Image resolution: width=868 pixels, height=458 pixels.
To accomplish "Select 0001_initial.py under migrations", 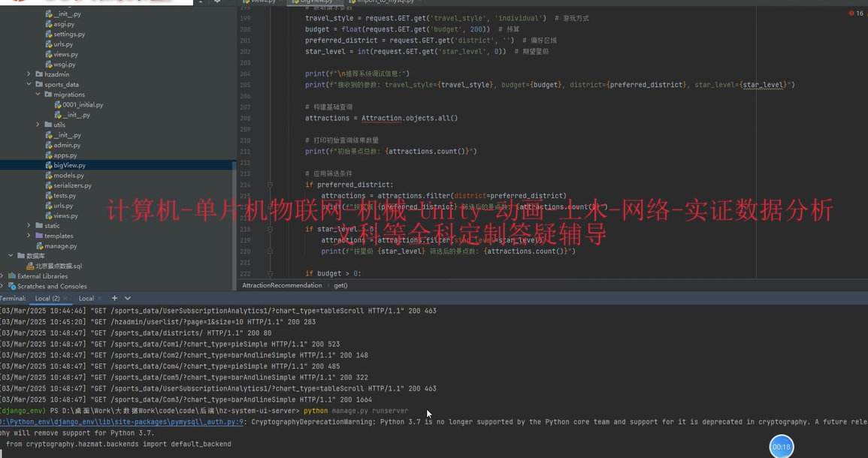I will pos(83,104).
